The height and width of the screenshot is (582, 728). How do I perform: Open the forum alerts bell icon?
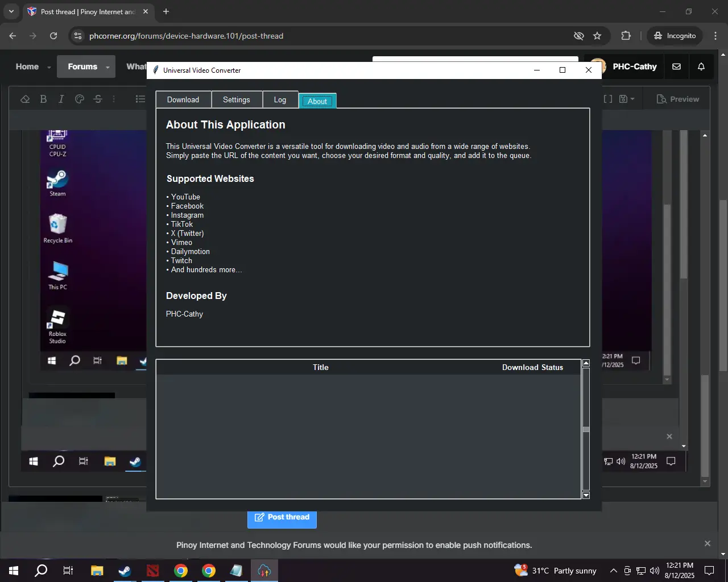pyautogui.click(x=701, y=66)
